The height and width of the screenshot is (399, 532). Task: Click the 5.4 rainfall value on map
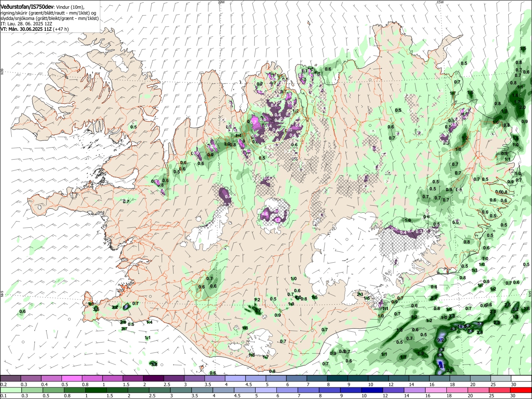470,331
